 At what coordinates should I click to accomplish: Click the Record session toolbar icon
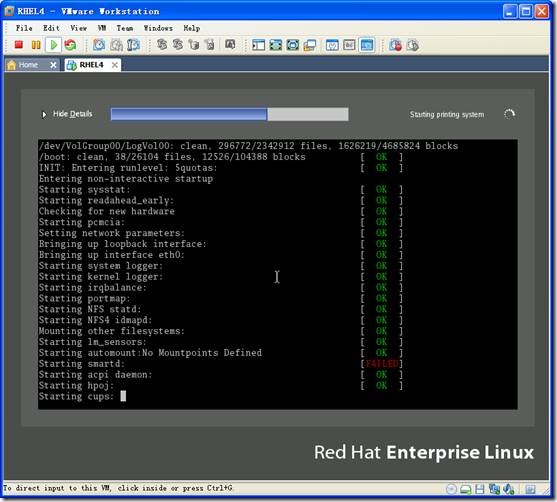tap(395, 45)
